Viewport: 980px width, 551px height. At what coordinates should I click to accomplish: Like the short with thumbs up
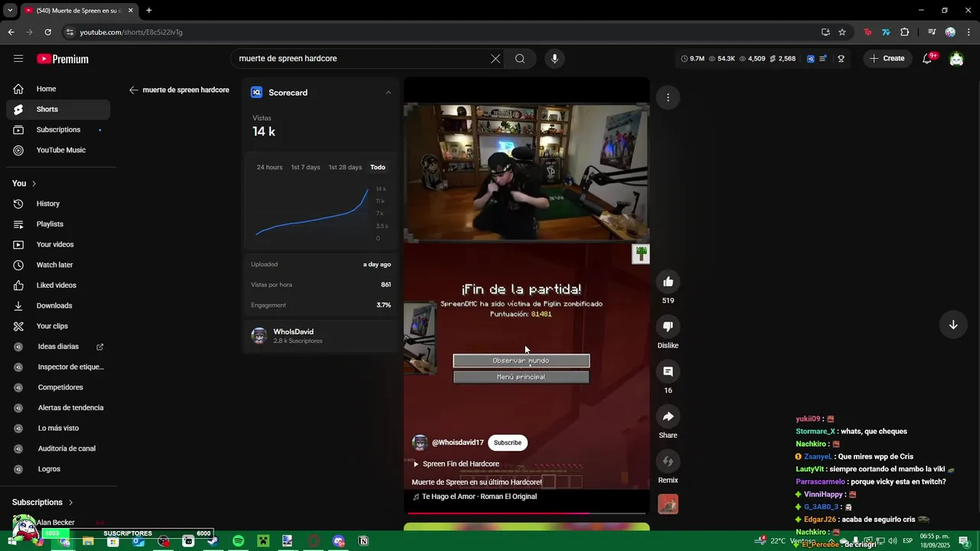coord(668,282)
